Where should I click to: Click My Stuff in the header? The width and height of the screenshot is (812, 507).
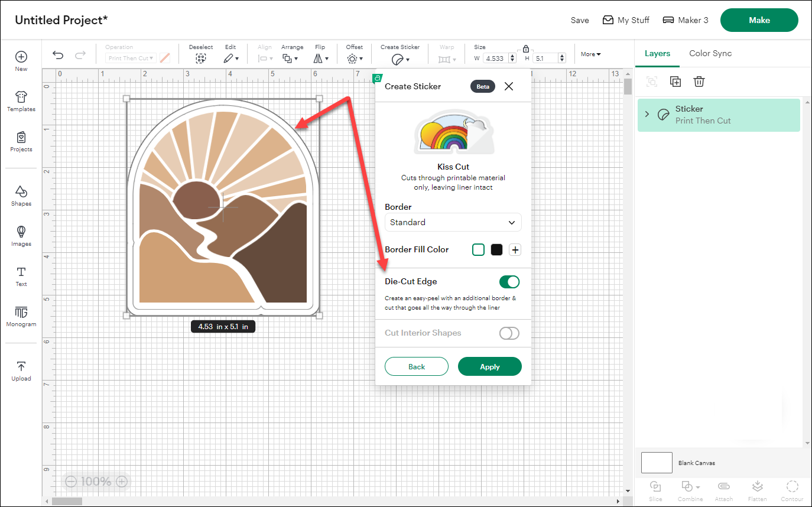pos(626,19)
